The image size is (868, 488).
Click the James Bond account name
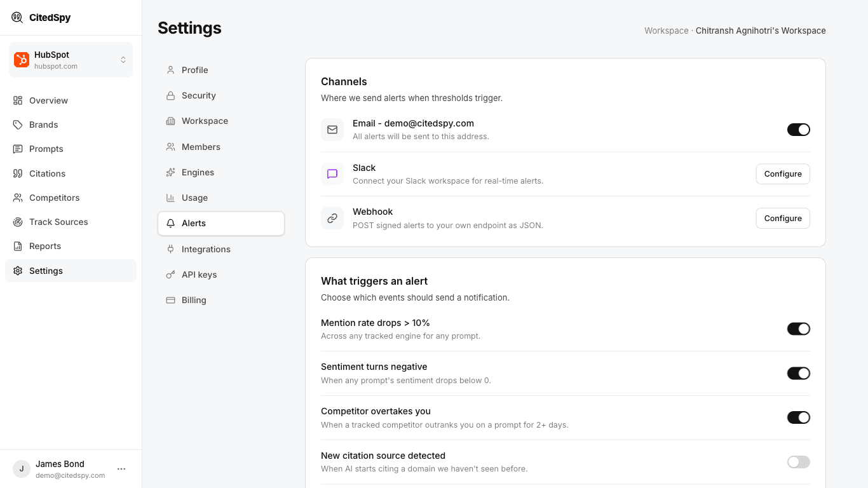60,464
